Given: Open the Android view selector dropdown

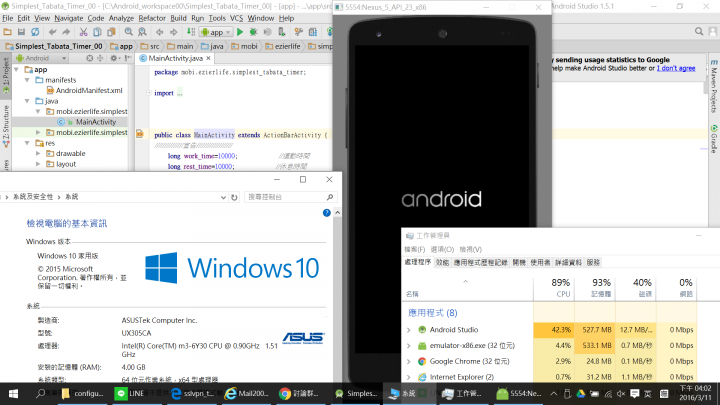Looking at the screenshot, I should pos(41,58).
